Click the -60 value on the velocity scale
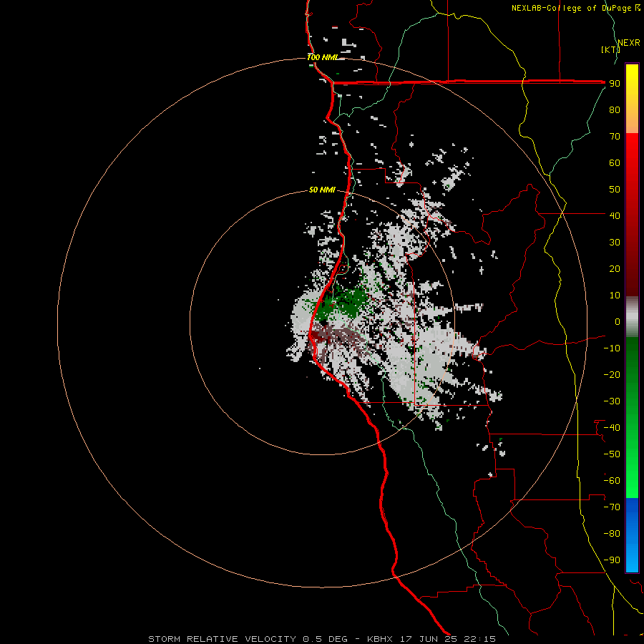The image size is (644, 644). [612, 481]
